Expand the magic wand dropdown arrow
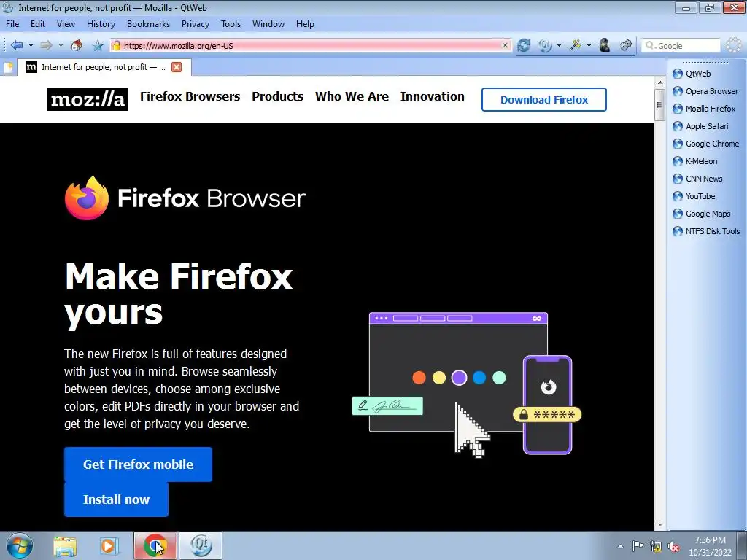This screenshot has width=747, height=560. tap(589, 46)
